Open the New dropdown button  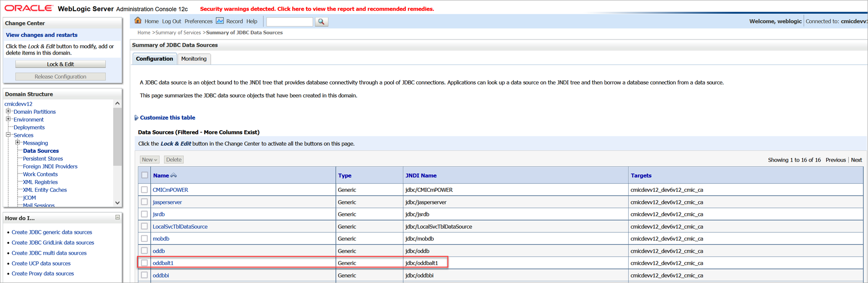click(149, 160)
